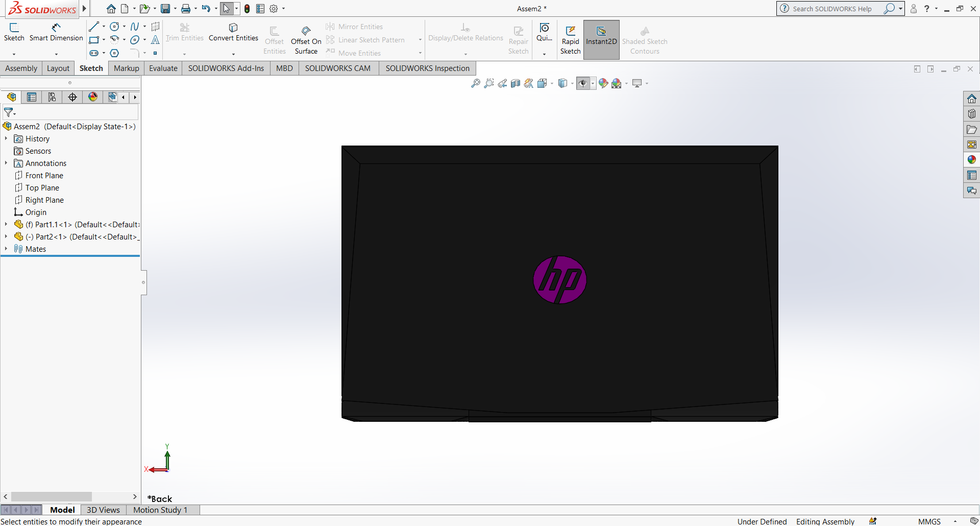Expand the History tree node
Screen dimensions: 980x526
point(6,138)
